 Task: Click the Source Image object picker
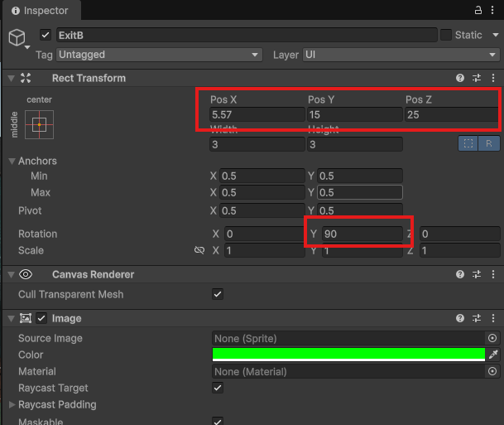click(492, 338)
